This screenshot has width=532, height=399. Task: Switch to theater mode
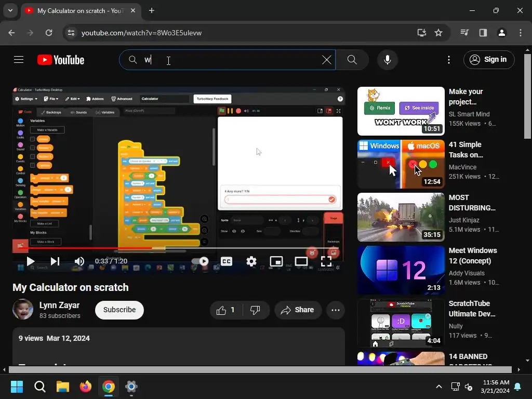click(x=301, y=261)
